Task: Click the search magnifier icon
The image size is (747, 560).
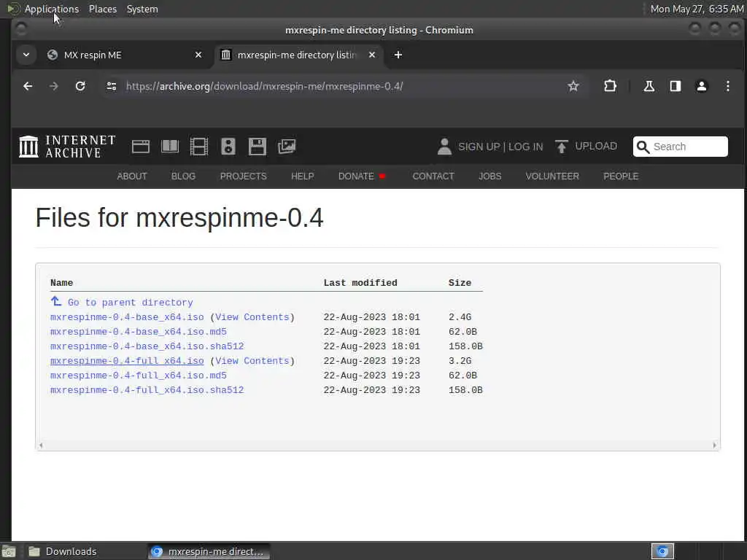Action: [643, 147]
